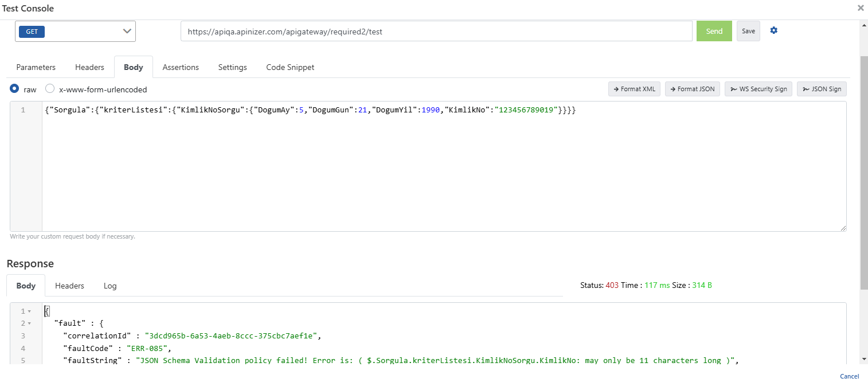Select the raw body format option
Image resolution: width=868 pixels, height=386 pixels.
click(x=14, y=89)
